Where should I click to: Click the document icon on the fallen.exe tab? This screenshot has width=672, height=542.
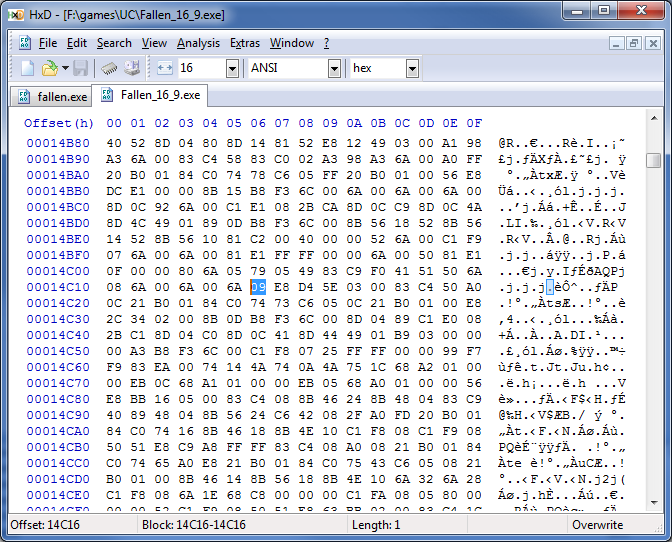pos(24,97)
